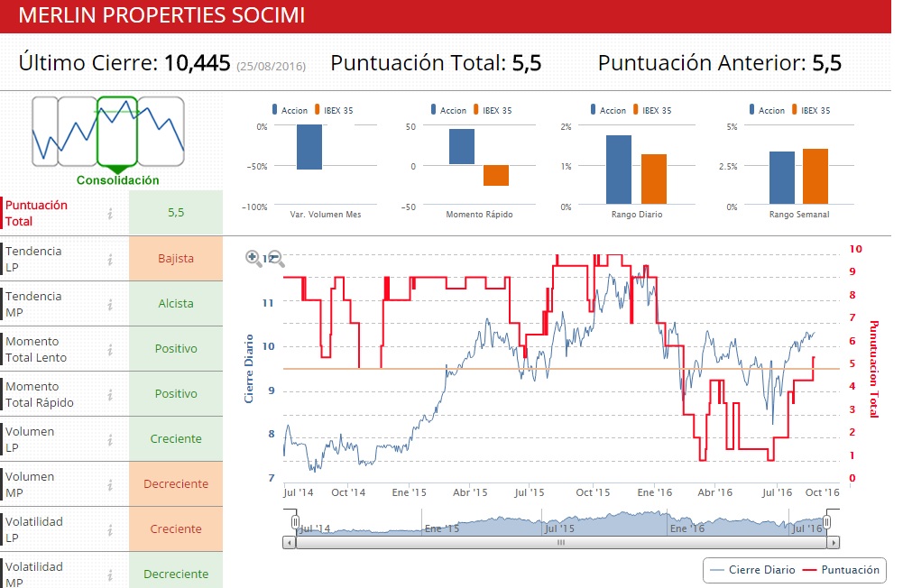Click the navigator scrollbar right arrow
Screen dimensions: 903x588
pyautogui.click(x=833, y=543)
